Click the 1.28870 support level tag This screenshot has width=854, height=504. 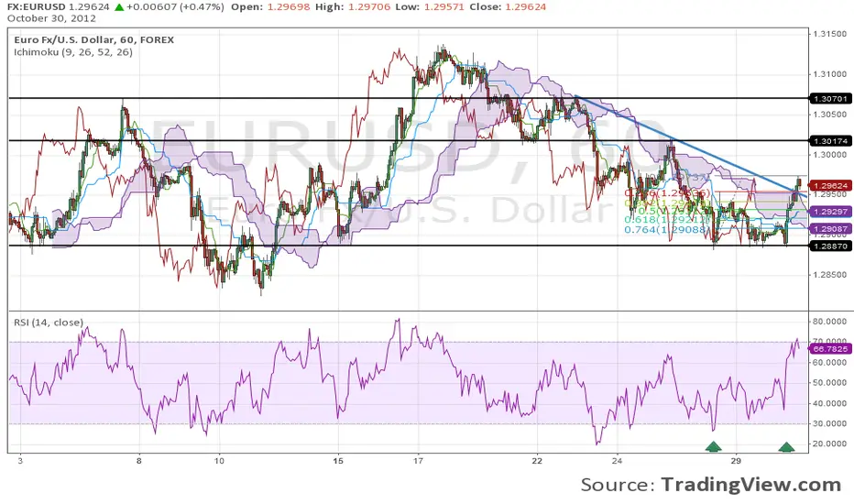coord(830,246)
